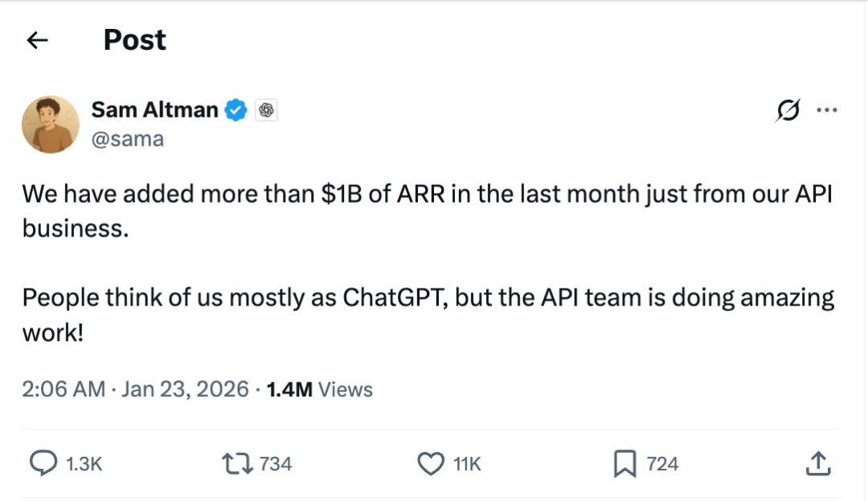Click the "Post" header title

pyautogui.click(x=134, y=40)
